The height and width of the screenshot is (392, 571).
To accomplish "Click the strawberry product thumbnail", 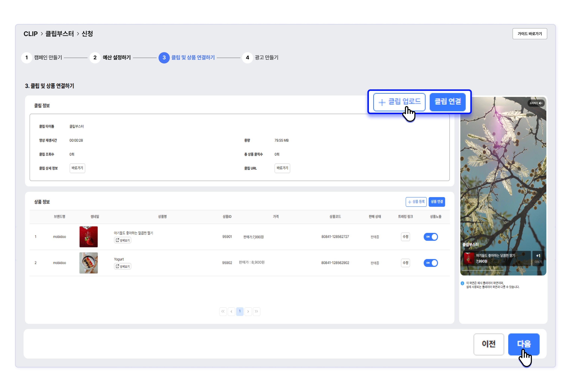I will [88, 237].
